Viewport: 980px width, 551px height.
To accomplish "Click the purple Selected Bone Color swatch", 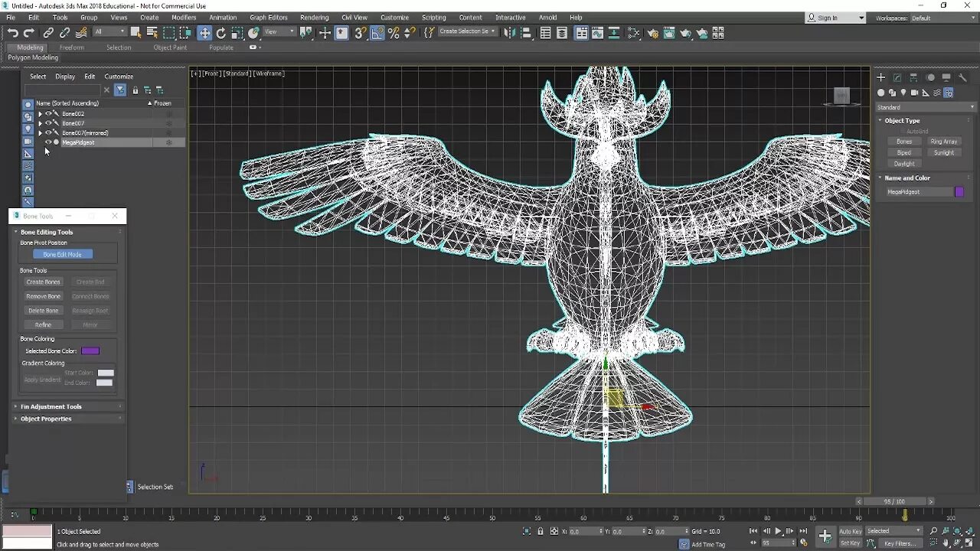I will pos(90,350).
